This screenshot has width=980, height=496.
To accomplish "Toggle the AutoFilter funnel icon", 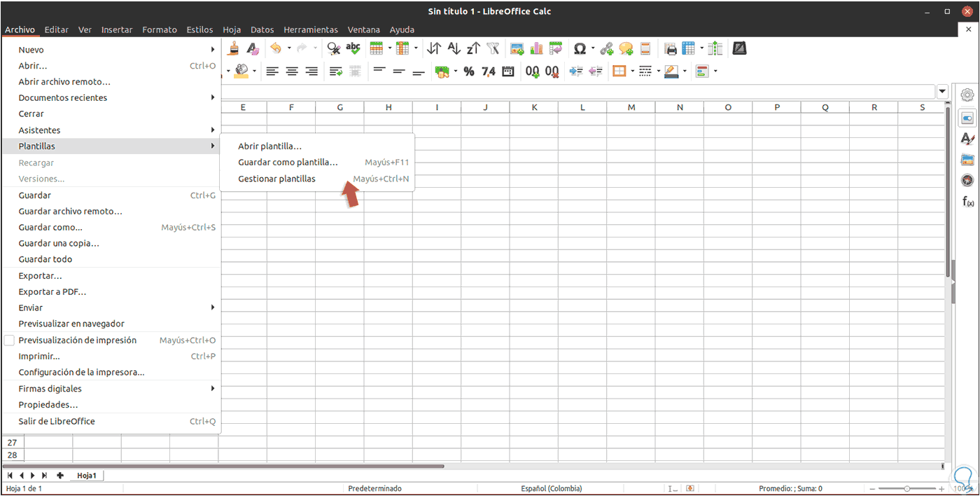I will [x=493, y=48].
